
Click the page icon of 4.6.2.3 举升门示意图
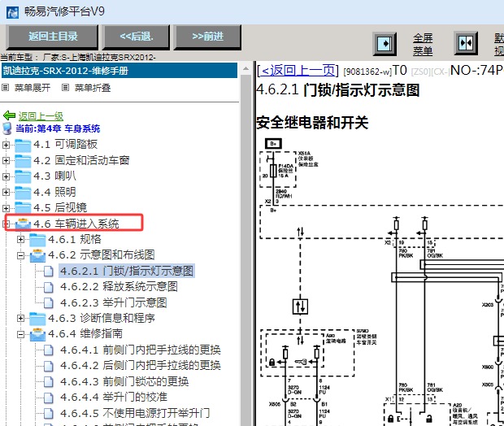point(48,302)
